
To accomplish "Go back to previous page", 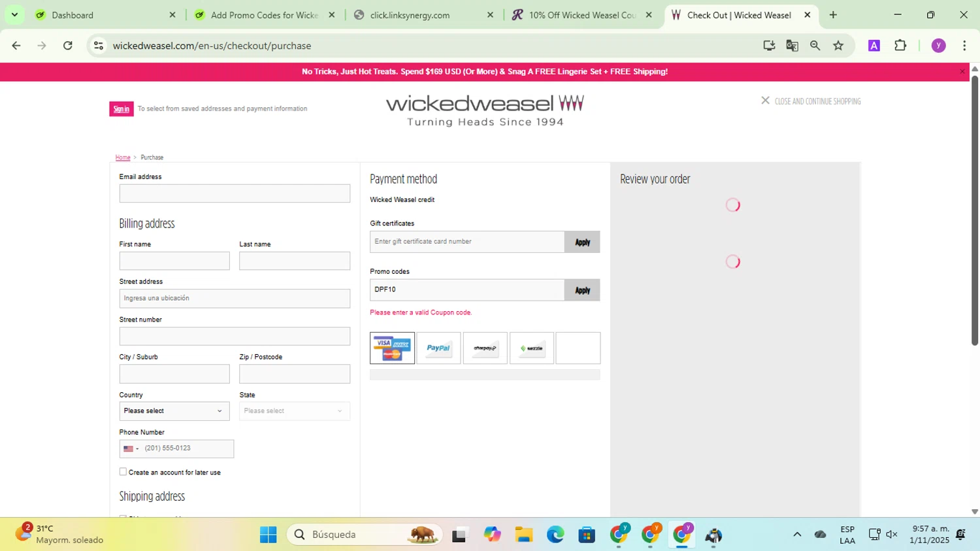I will point(16,46).
